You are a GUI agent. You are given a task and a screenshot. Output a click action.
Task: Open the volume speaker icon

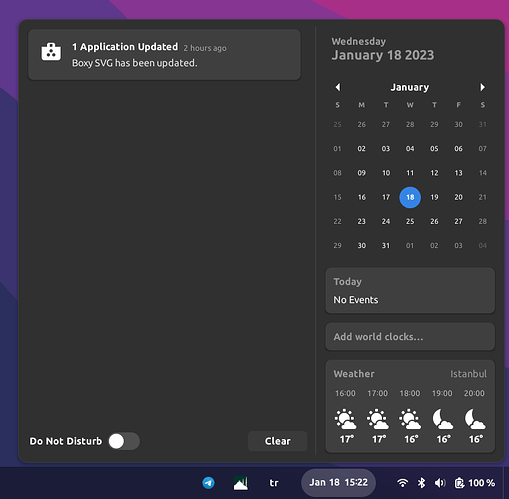440,483
